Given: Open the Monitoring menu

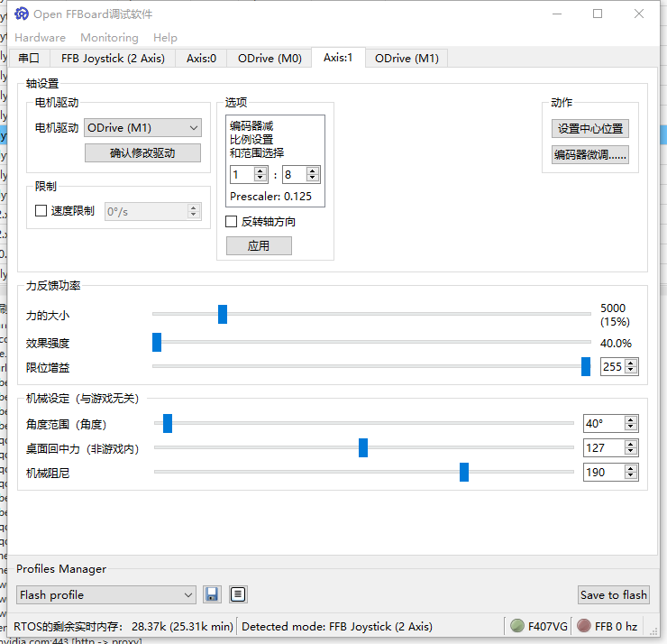Looking at the screenshot, I should point(109,38).
